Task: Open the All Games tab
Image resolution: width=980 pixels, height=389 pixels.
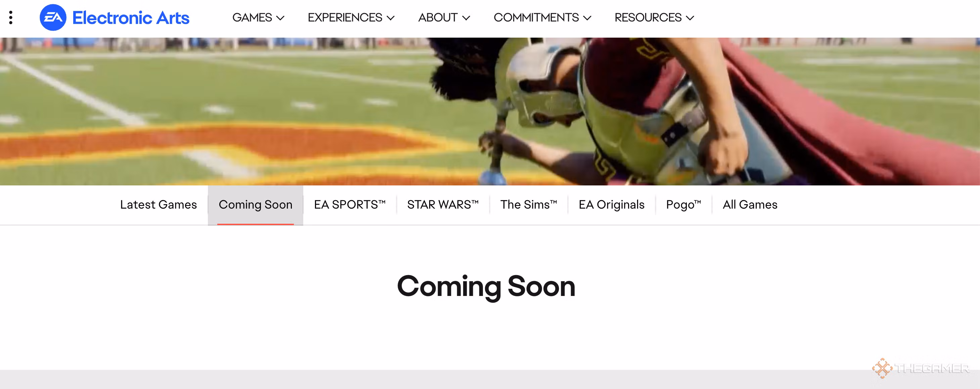Action: pyautogui.click(x=750, y=205)
